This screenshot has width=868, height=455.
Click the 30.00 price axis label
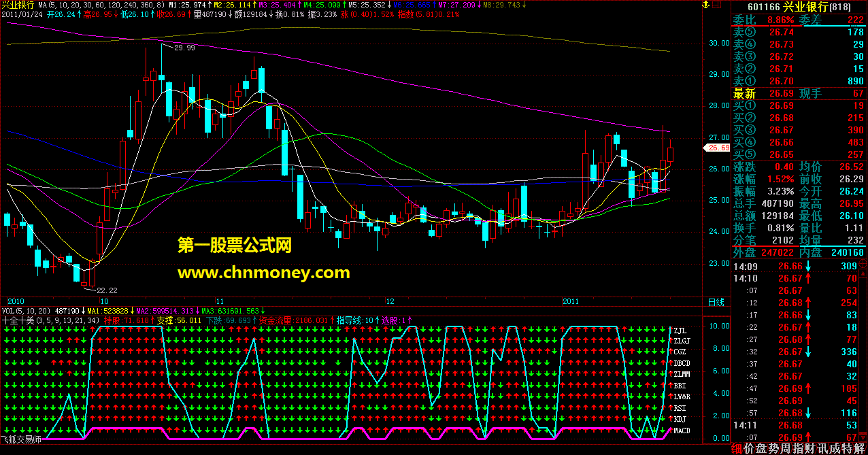[718, 43]
